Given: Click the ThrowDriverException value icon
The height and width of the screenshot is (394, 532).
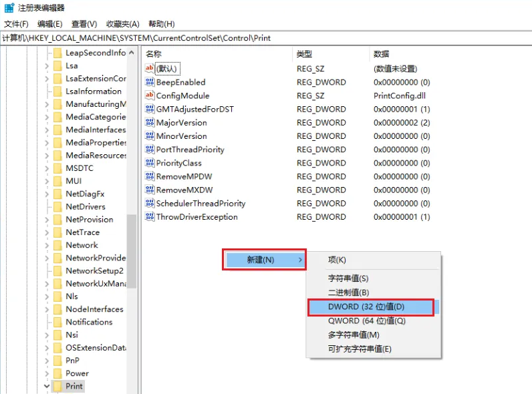Looking at the screenshot, I should coord(150,217).
